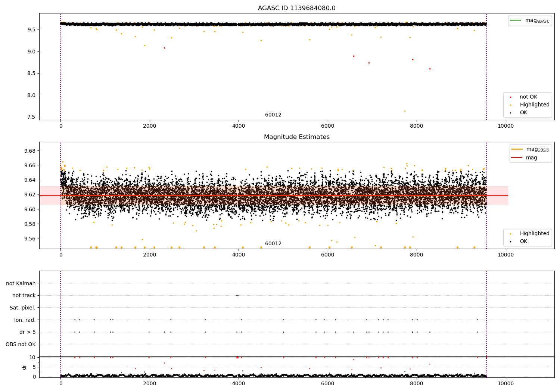Click the 10000 x-axis tick label in the top plot
560x392 pixels.
point(506,126)
